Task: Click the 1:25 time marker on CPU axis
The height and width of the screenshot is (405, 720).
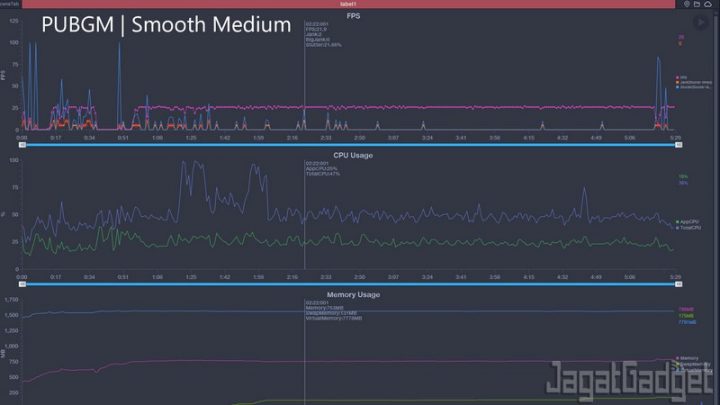Action: (x=191, y=277)
